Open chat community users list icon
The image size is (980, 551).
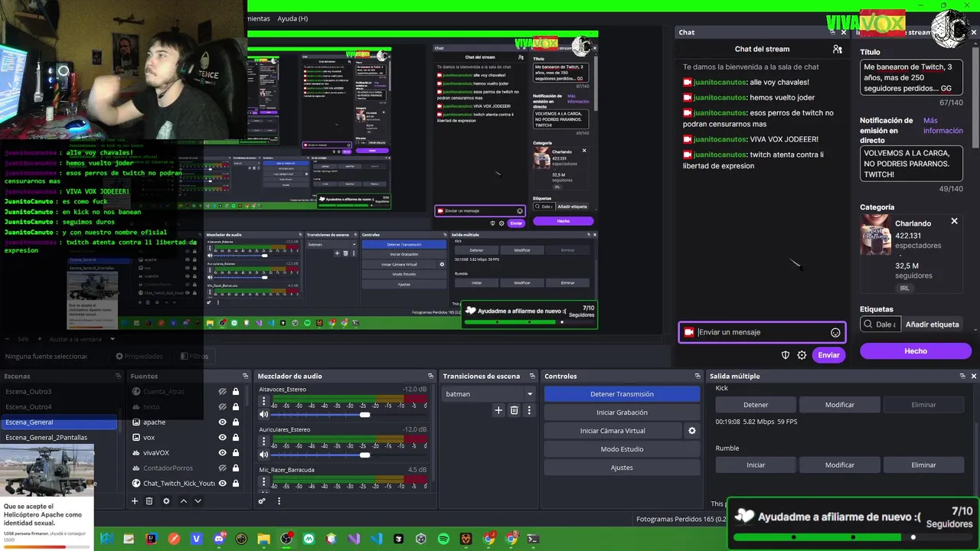click(838, 49)
